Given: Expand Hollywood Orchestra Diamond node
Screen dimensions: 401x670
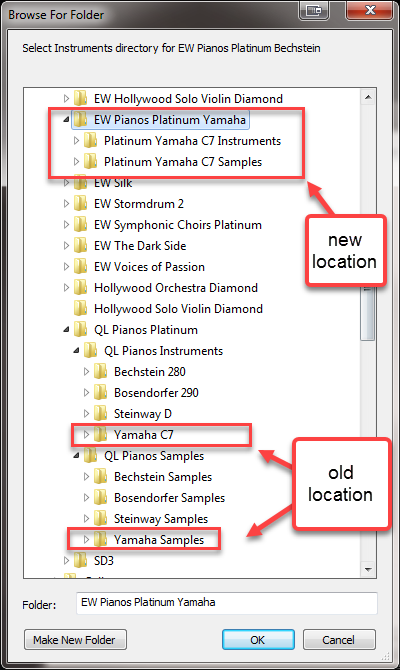Looking at the screenshot, I should [66, 288].
